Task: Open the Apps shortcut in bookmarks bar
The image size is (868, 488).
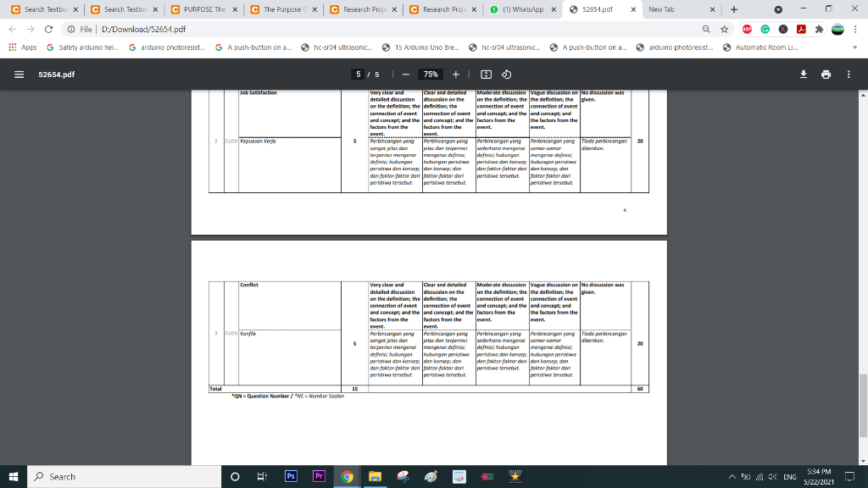Action: click(x=23, y=47)
